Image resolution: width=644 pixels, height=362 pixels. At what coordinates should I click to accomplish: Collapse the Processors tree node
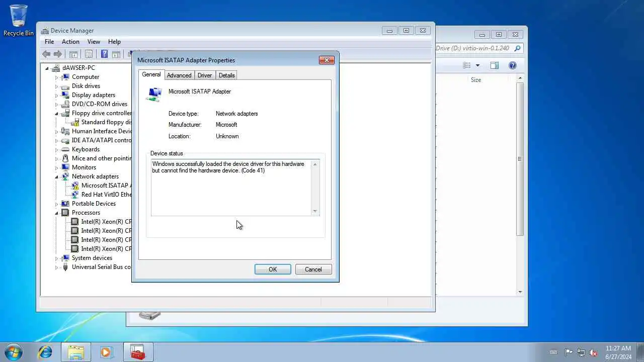(56, 213)
